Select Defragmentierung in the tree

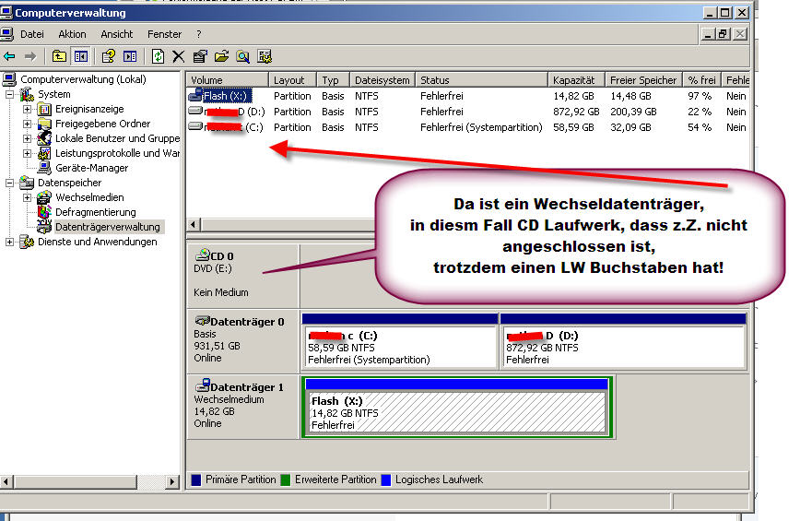tap(95, 212)
